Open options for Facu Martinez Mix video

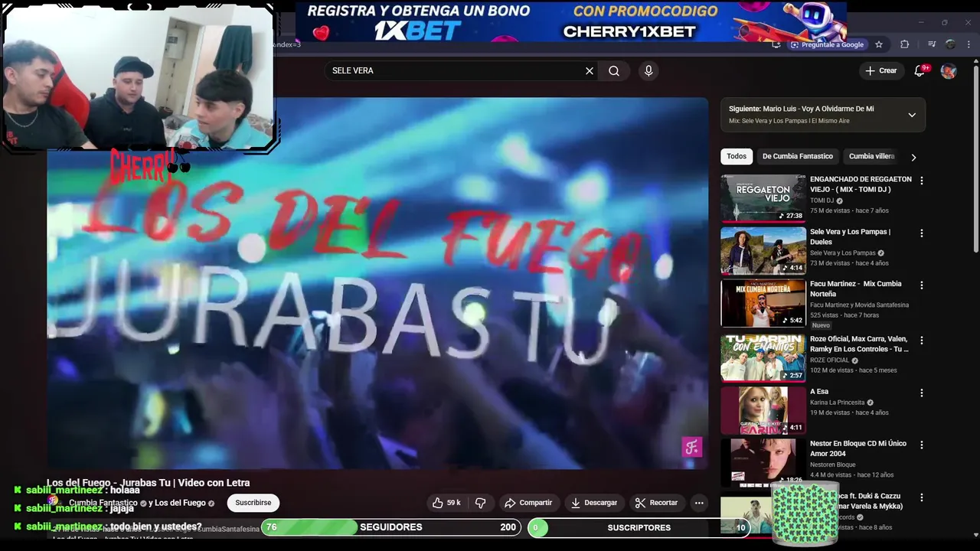click(x=922, y=285)
